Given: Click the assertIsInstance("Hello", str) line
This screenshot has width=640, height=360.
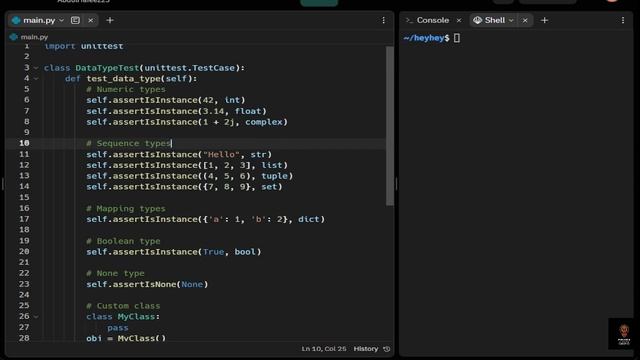Looking at the screenshot, I should coord(179,154).
